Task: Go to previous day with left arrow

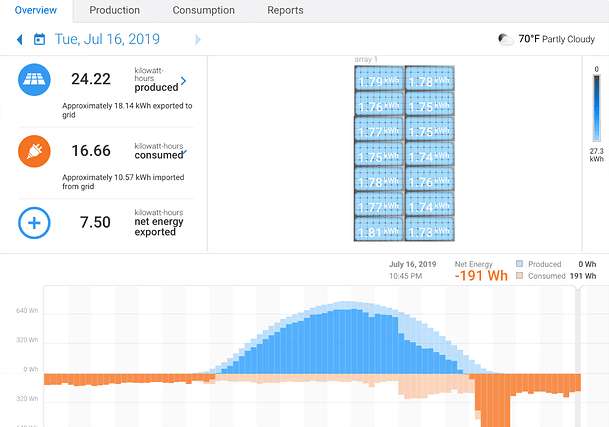Action: 19,40
